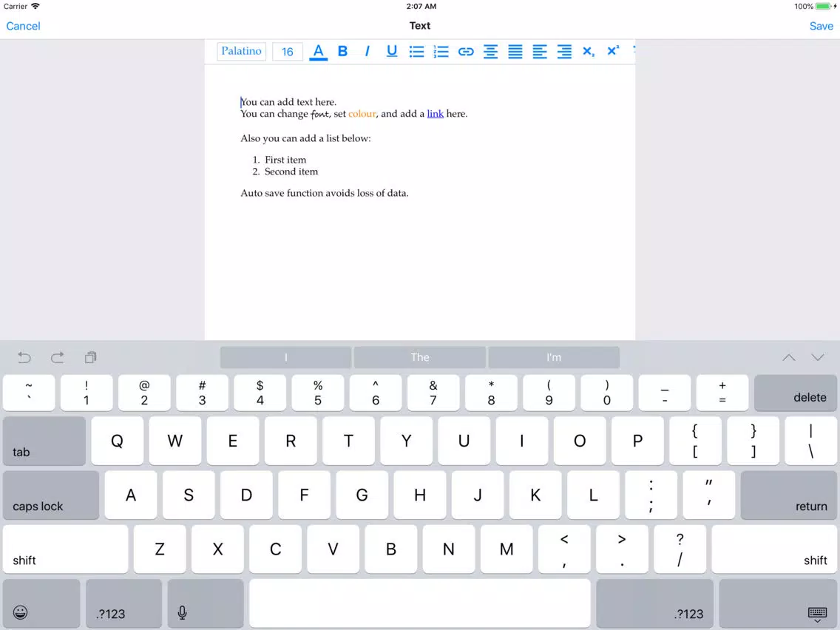Insert a numbered list
The width and height of the screenshot is (840, 630).
pos(441,52)
